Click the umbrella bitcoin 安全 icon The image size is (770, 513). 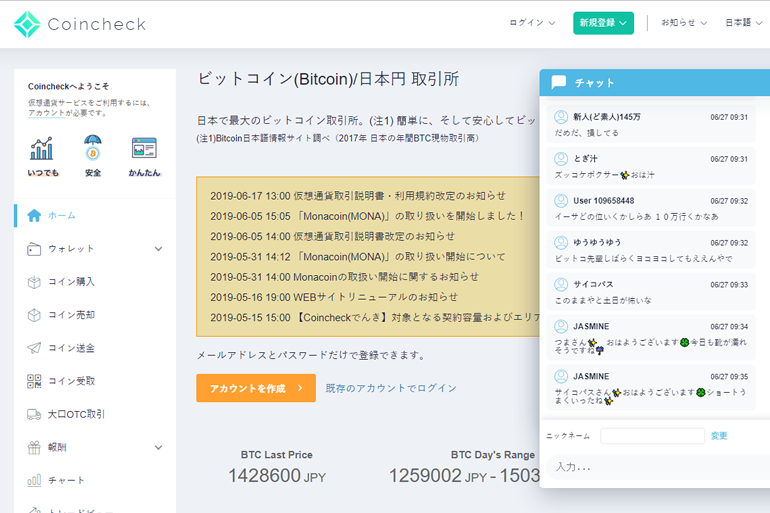tap(93, 148)
